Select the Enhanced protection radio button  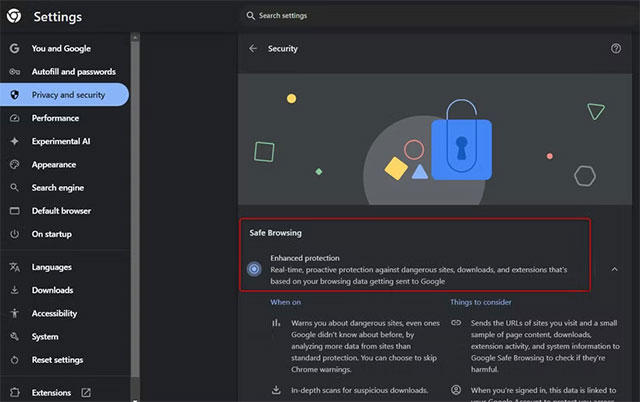coord(254,269)
